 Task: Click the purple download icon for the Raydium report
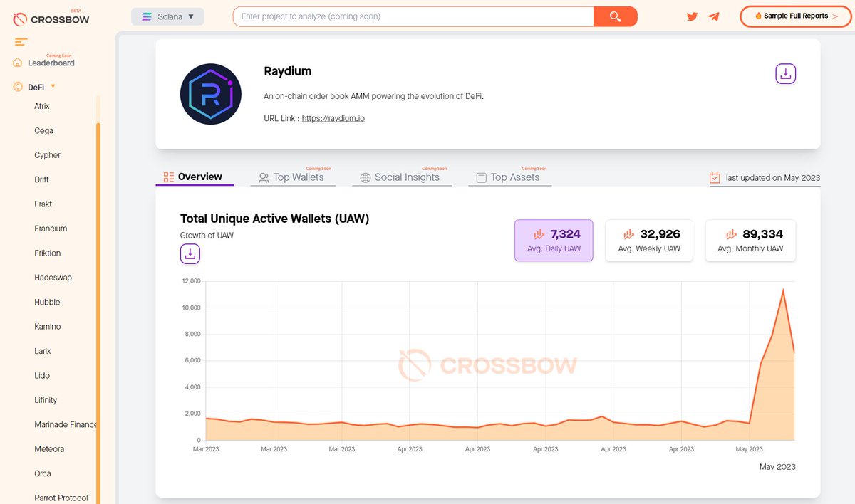(786, 73)
